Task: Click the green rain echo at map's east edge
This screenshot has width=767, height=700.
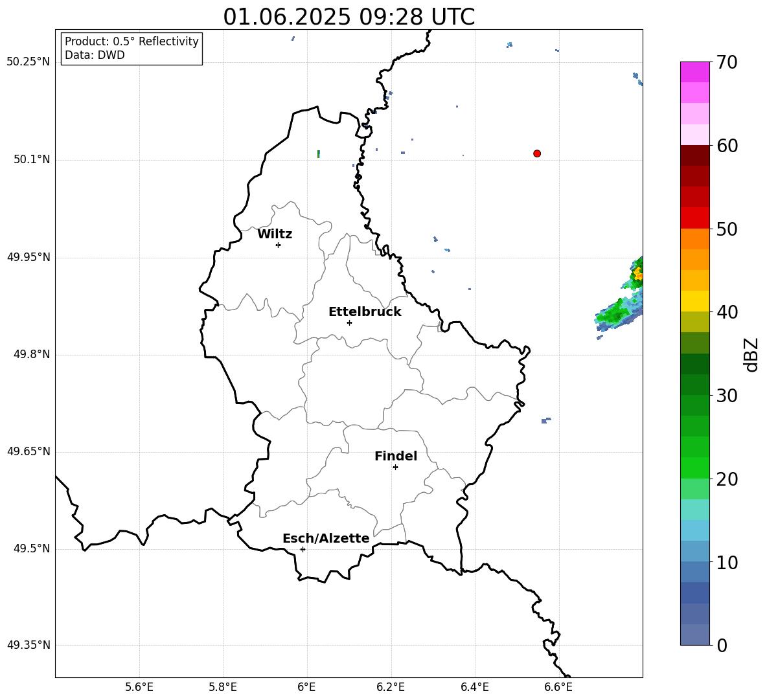Action: pos(617,312)
